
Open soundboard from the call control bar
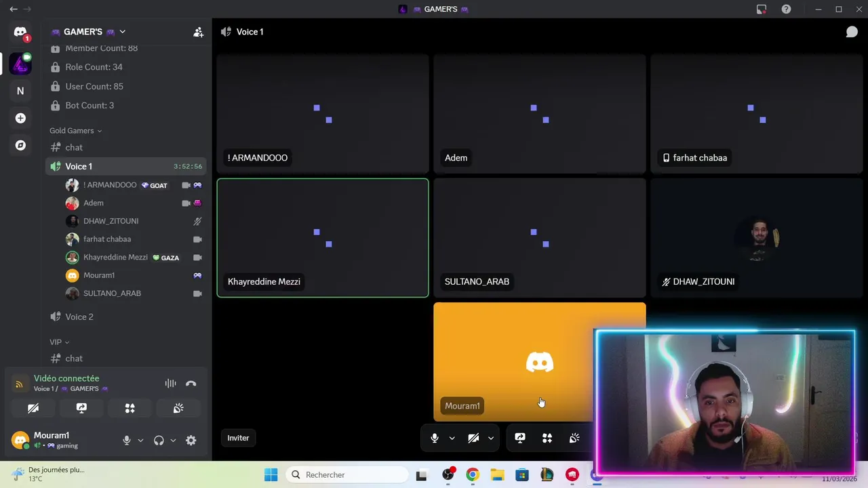tap(574, 438)
